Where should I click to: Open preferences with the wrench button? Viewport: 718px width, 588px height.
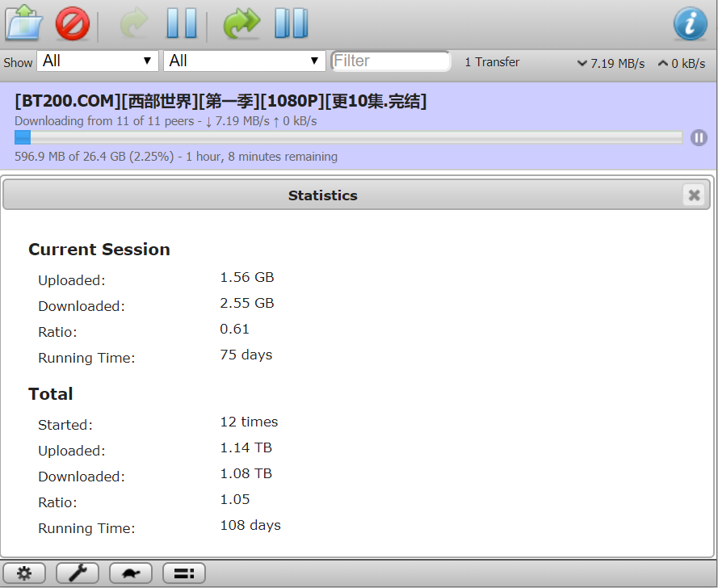point(78,573)
